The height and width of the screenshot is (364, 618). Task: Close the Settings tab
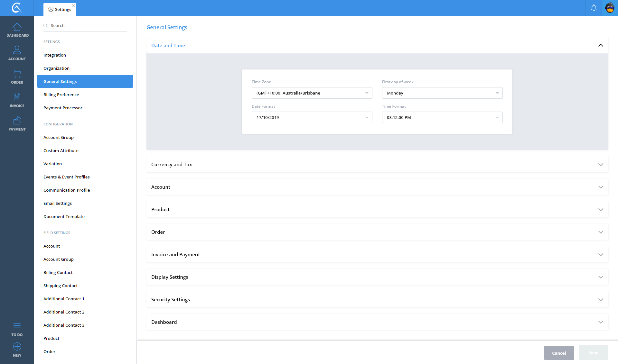pos(73,5)
